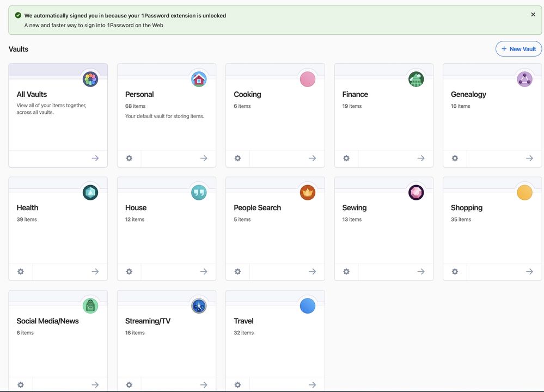Open settings gear for Genealogy vault
This screenshot has width=544, height=392.
[455, 158]
